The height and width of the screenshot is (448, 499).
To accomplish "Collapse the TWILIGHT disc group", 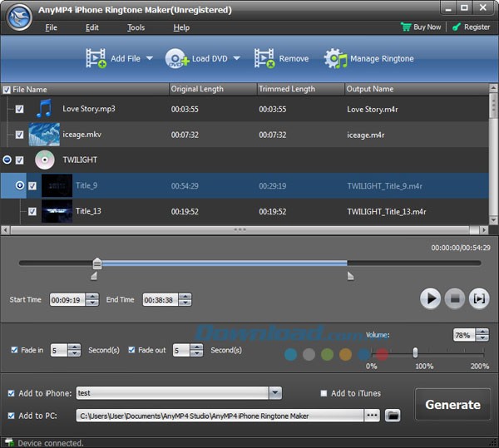I will coord(7,160).
